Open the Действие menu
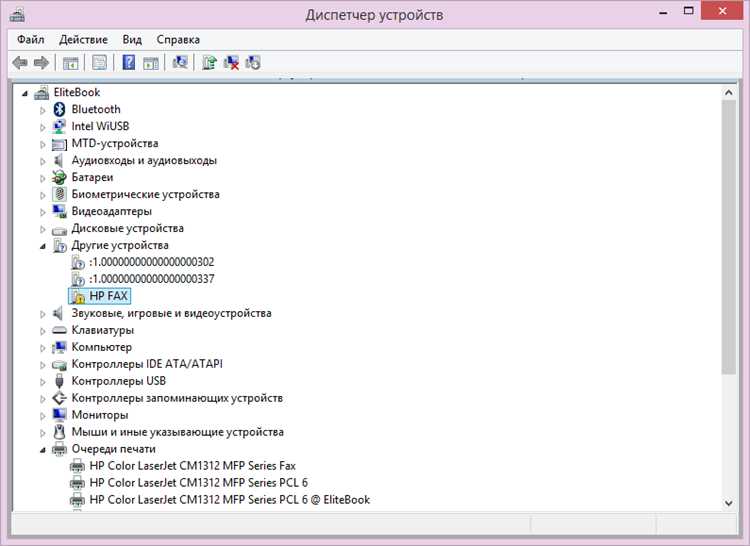 point(83,40)
